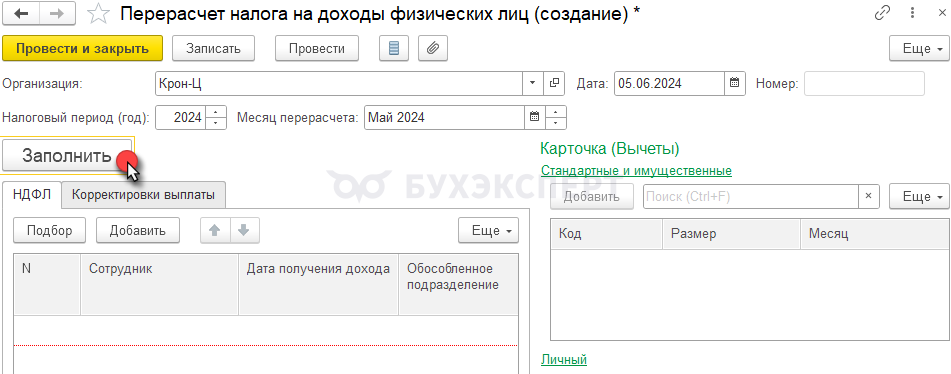The width and height of the screenshot is (951, 374).
Task: Click the Месяц перерасчета field Май 2024
Action: pyautogui.click(x=445, y=118)
